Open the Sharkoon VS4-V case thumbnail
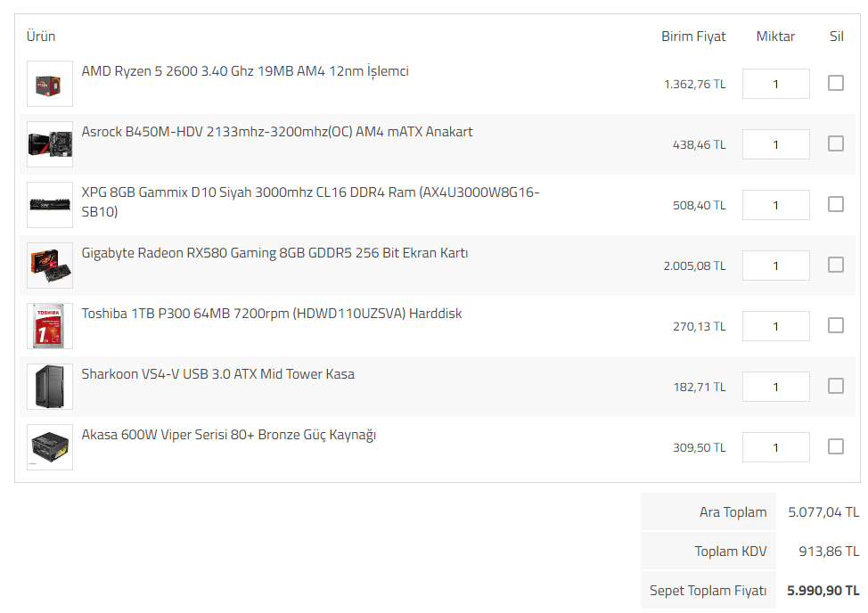Viewport: 868px width, 613px height. tap(50, 387)
